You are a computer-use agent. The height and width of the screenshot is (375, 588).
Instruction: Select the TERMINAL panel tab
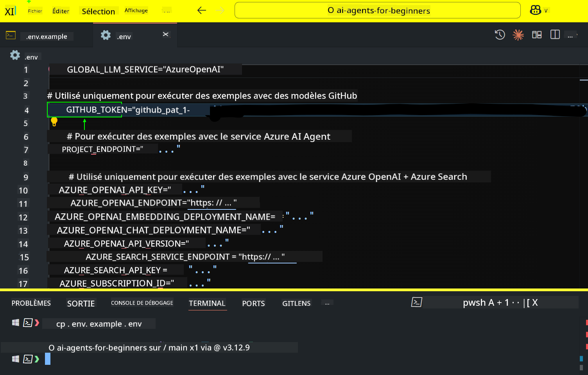pyautogui.click(x=207, y=303)
